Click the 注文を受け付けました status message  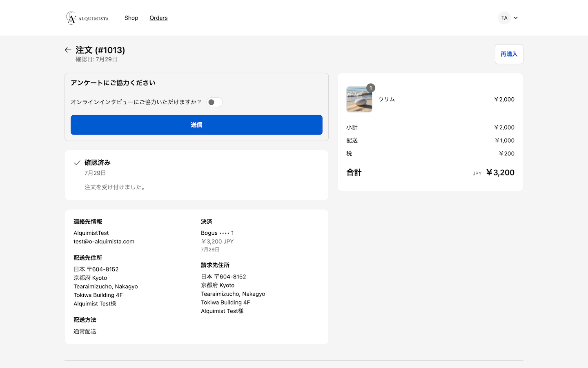(116, 187)
